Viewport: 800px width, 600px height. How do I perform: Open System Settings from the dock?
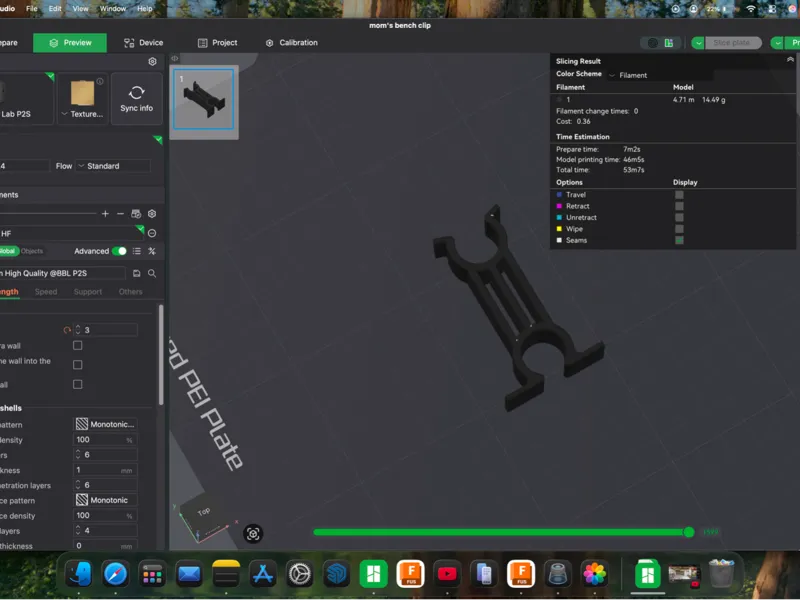[x=299, y=574]
